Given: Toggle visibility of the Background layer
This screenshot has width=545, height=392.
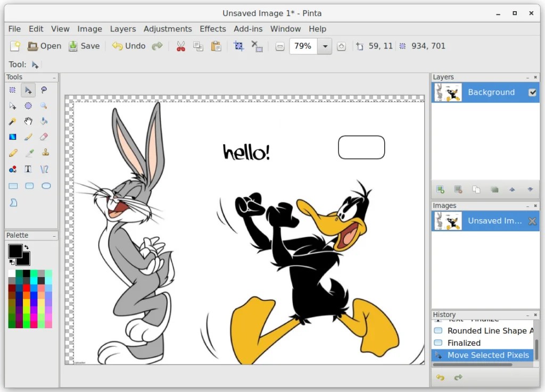Looking at the screenshot, I should coord(532,92).
